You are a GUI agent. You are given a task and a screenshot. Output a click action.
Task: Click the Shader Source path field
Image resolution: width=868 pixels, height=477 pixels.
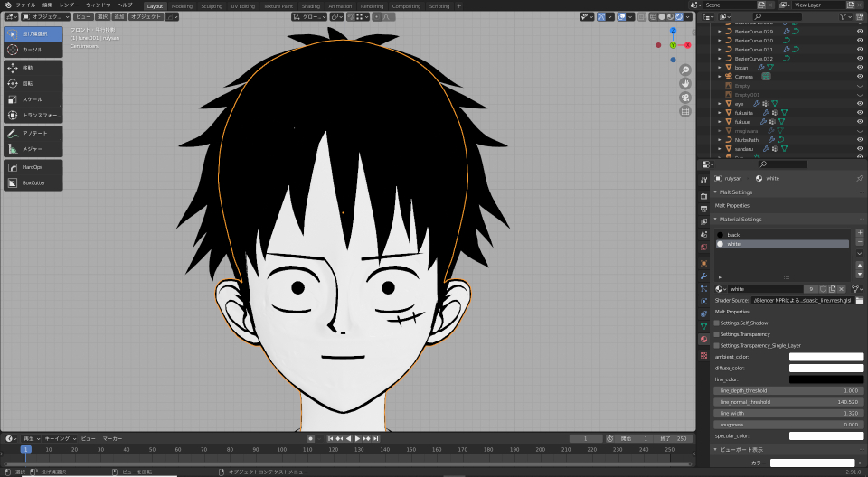tap(803, 301)
